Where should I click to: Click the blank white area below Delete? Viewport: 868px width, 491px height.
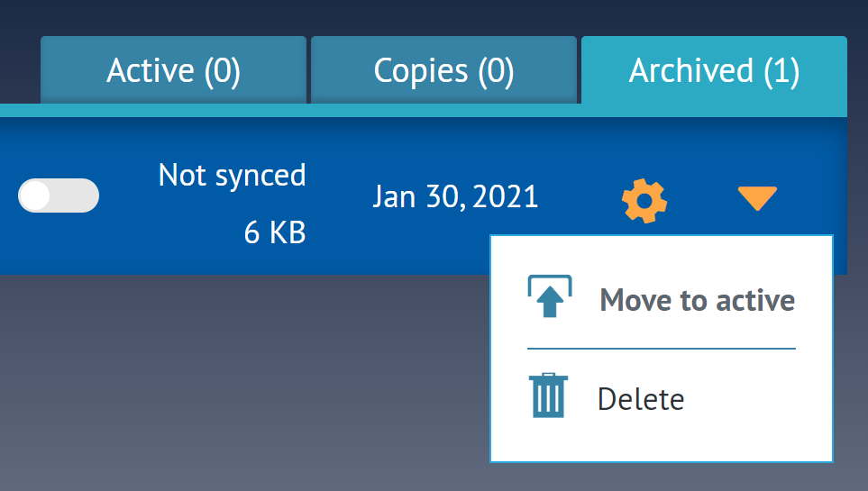(x=661, y=441)
